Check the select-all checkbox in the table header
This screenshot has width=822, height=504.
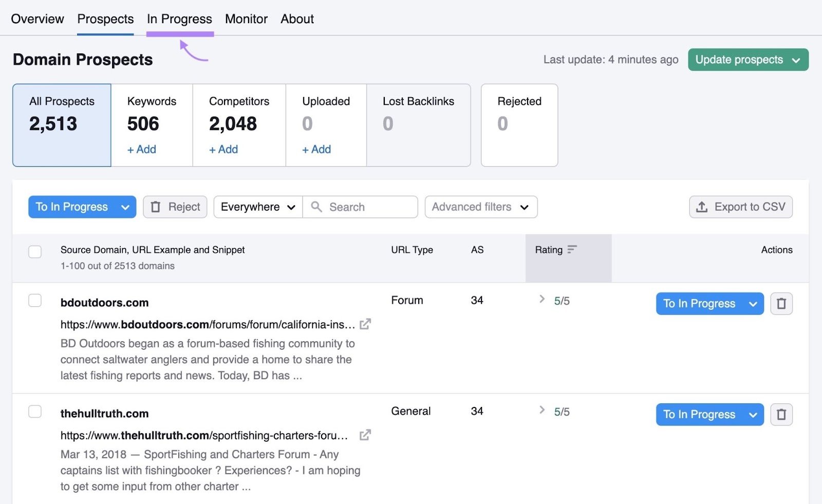(35, 251)
